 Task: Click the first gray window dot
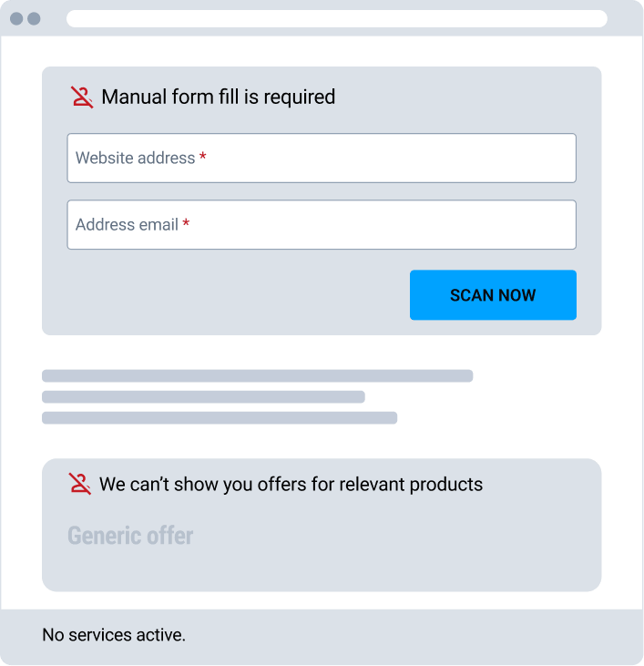coord(16,19)
